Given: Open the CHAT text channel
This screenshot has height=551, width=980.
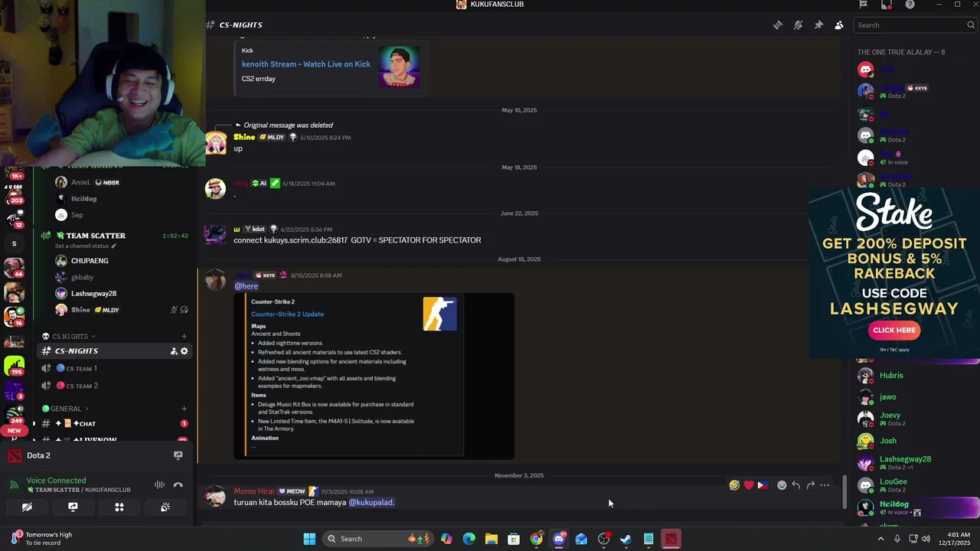Looking at the screenshot, I should coord(114,424).
